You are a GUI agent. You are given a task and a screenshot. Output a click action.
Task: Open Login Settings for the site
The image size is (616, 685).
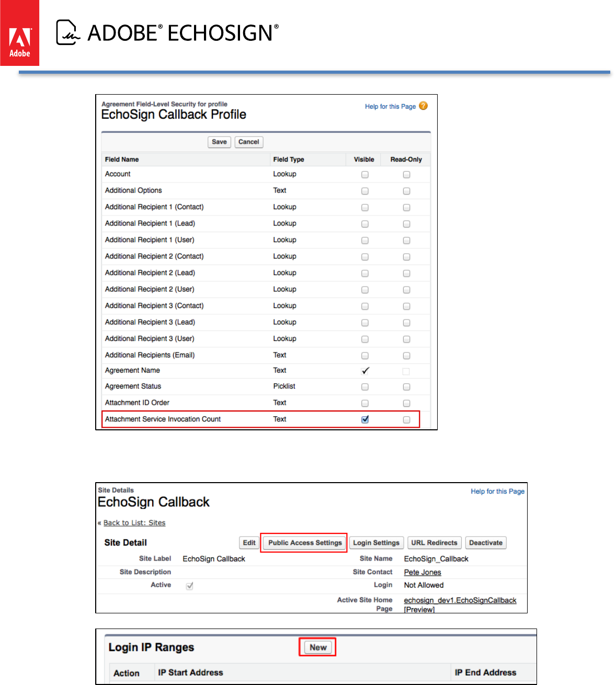tap(376, 543)
